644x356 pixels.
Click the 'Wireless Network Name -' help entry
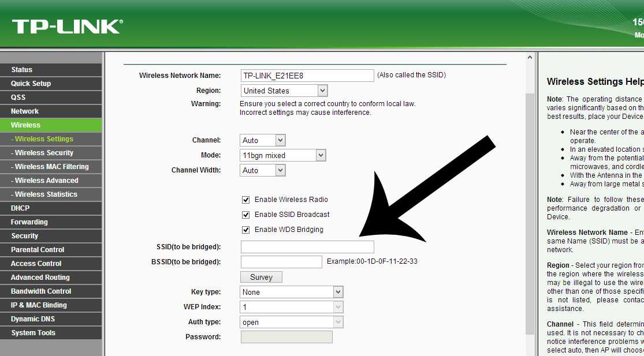coord(587,233)
